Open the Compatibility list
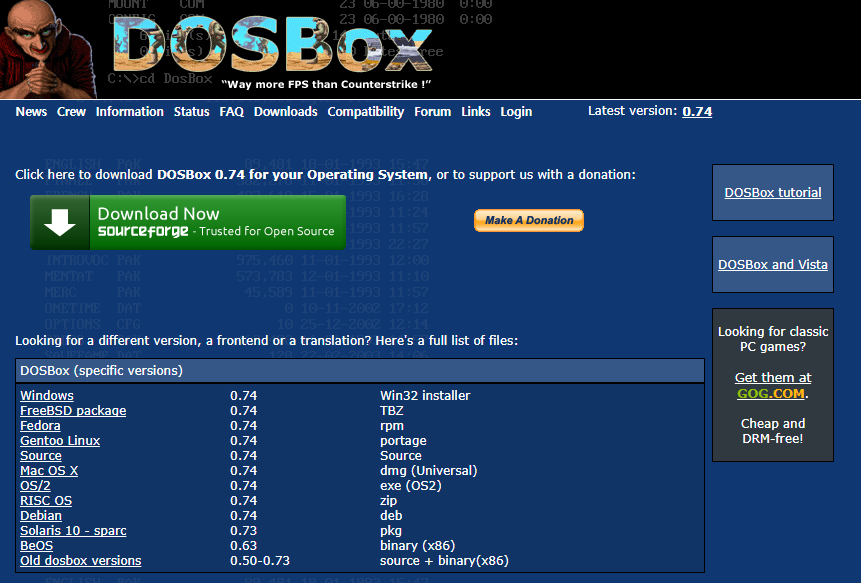 click(x=366, y=112)
